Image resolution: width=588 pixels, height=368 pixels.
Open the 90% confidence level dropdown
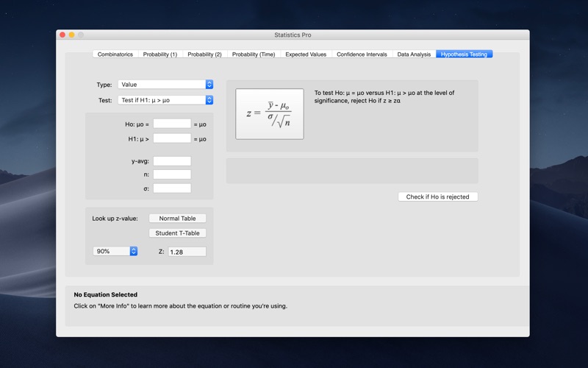[115, 251]
